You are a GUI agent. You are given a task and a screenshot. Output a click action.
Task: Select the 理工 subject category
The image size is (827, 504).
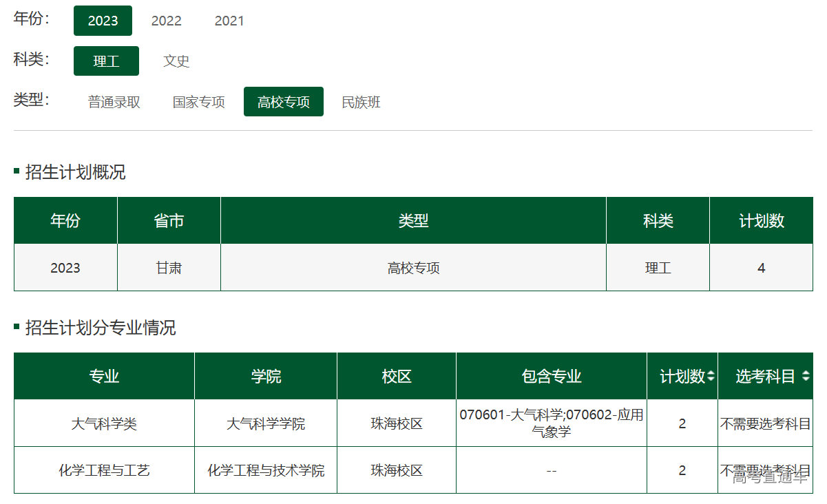[x=106, y=61]
